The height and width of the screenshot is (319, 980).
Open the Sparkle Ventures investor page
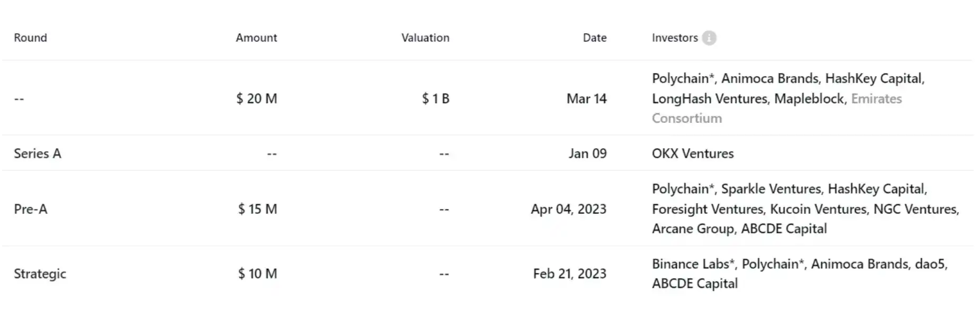(x=771, y=189)
